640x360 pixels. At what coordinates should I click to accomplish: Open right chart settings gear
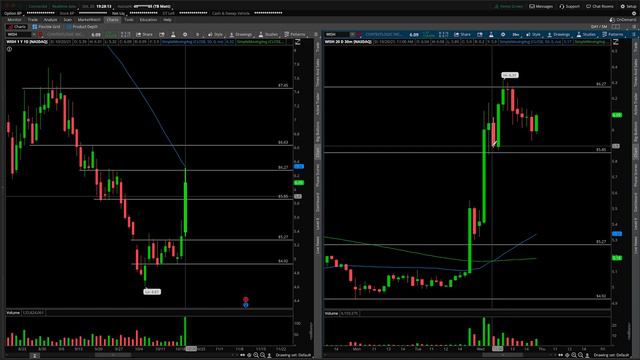(x=503, y=35)
